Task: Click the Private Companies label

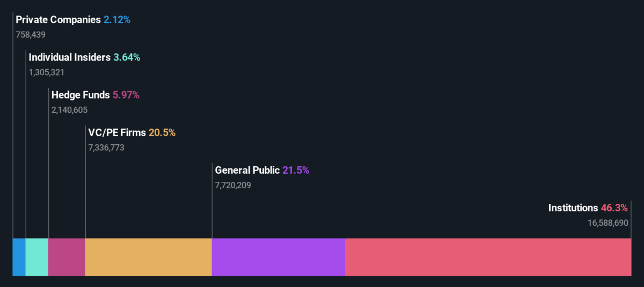Action: (58, 20)
